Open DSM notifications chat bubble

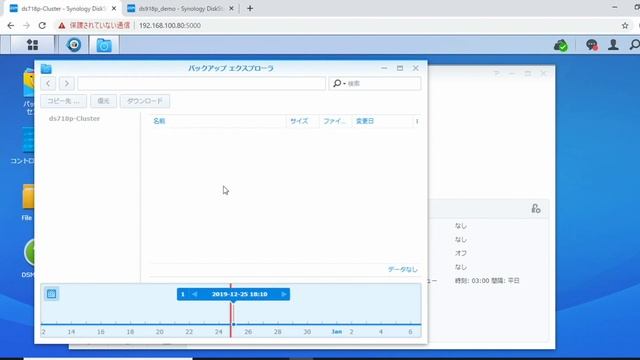coord(591,44)
